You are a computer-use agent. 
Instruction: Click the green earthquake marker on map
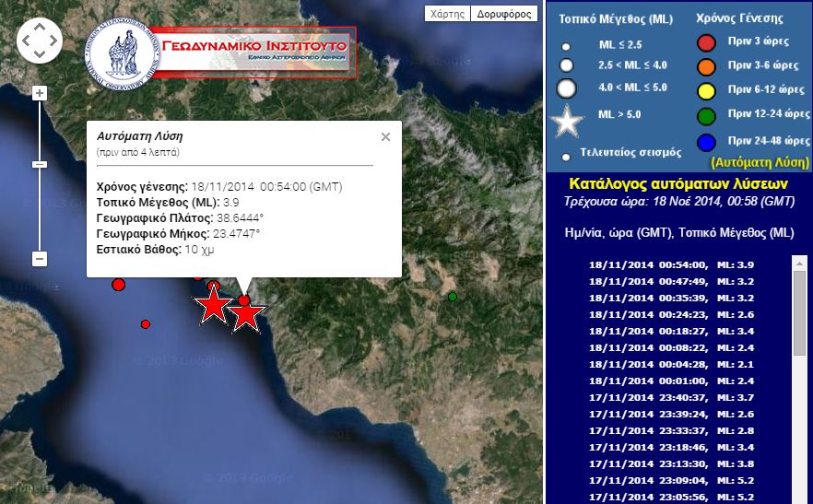point(453,296)
